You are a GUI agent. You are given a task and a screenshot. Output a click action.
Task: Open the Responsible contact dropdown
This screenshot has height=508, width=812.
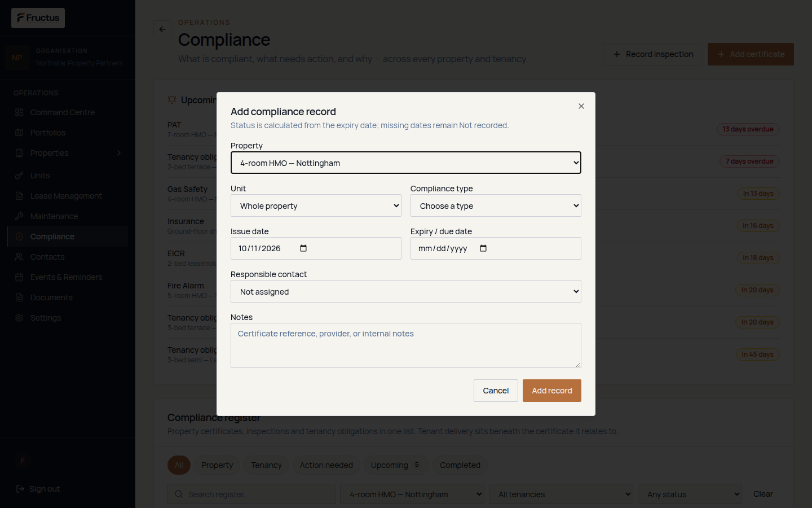tap(406, 291)
